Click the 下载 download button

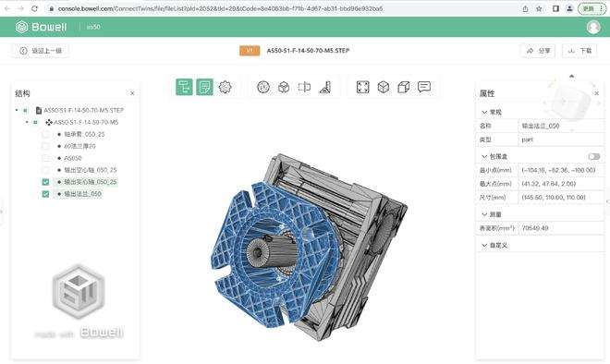(579, 51)
